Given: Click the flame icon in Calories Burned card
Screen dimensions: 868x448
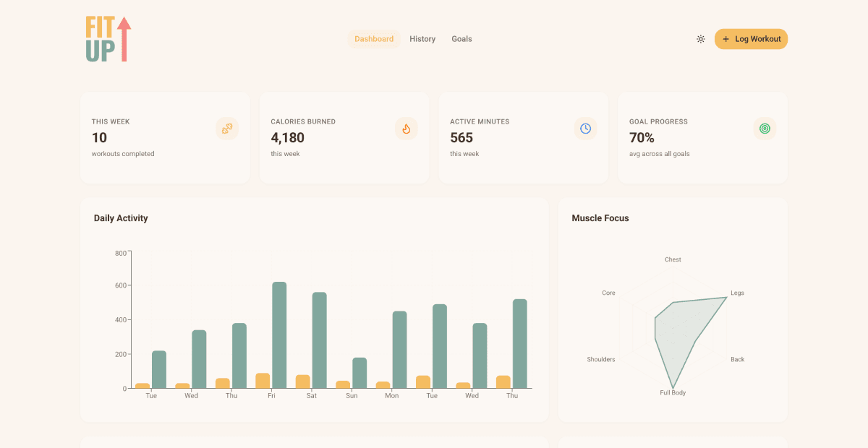Looking at the screenshot, I should click(407, 129).
